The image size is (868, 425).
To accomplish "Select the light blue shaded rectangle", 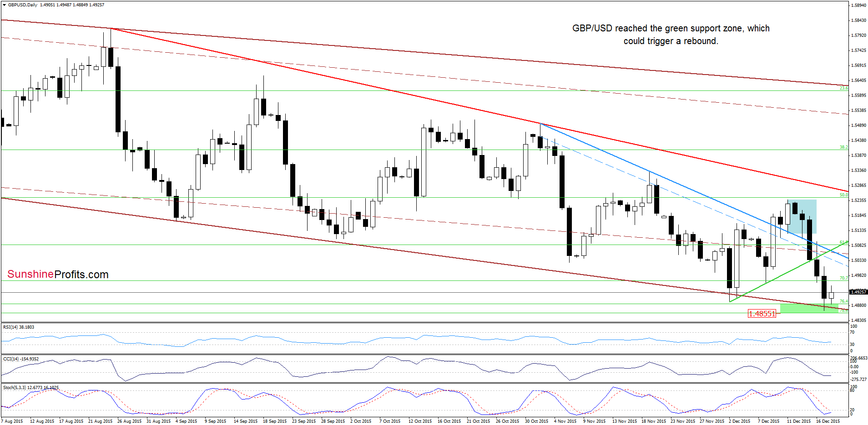I will [x=802, y=216].
